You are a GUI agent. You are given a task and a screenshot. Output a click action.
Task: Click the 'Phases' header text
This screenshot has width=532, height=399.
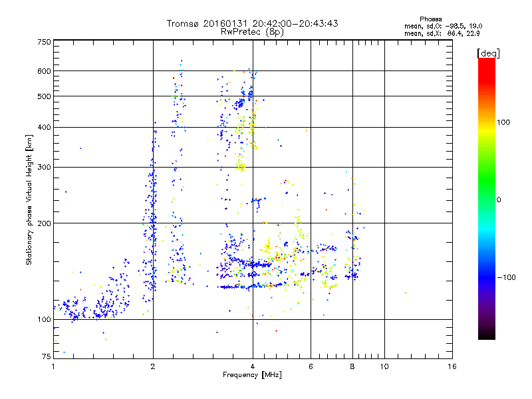pos(430,19)
